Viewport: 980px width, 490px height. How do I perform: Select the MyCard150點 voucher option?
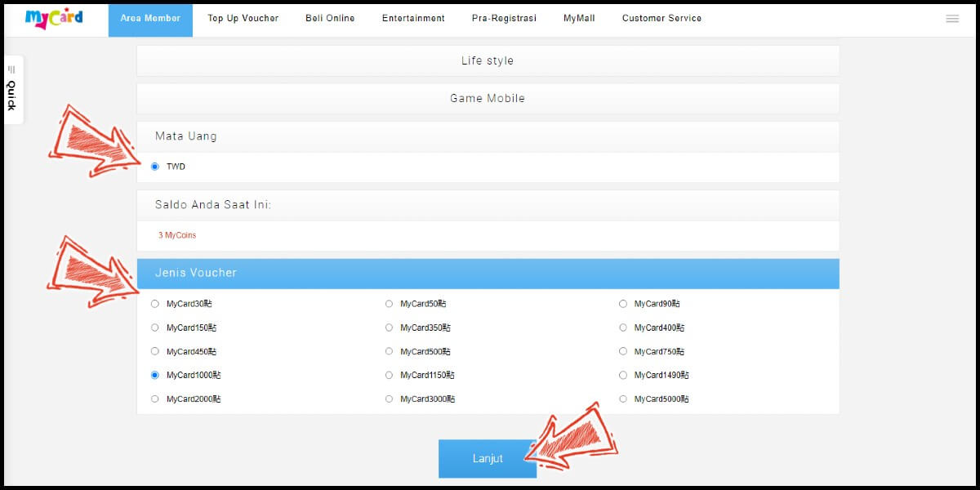[x=155, y=327]
